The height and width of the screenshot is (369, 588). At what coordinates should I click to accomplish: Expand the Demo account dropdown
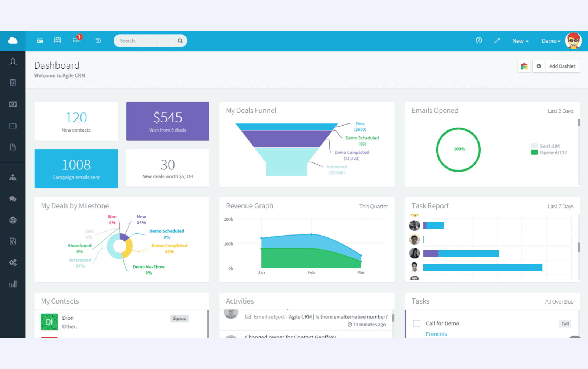[550, 41]
